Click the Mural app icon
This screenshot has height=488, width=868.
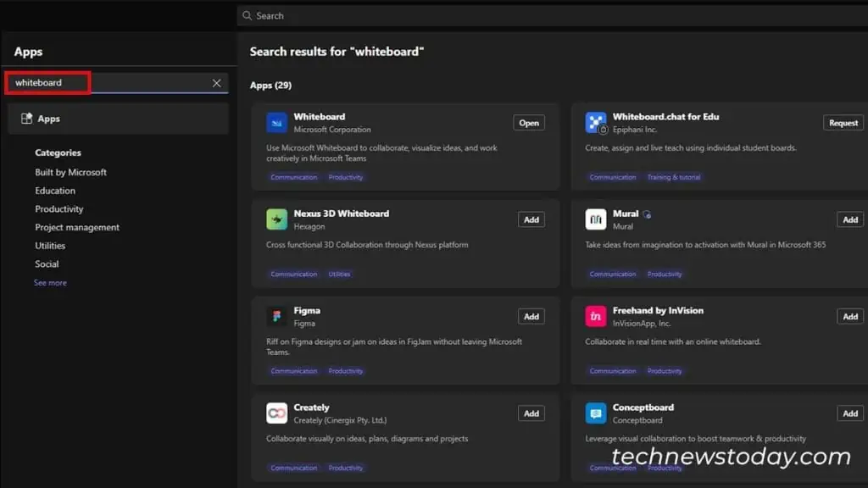click(596, 219)
